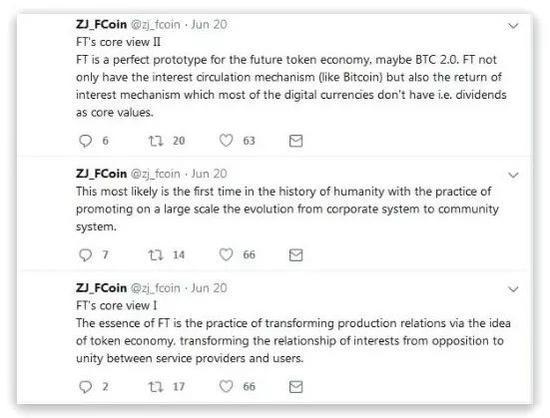Screen dimensions: 550x418
Task: Share history of humanity tweet via direct message
Action: click(296, 255)
